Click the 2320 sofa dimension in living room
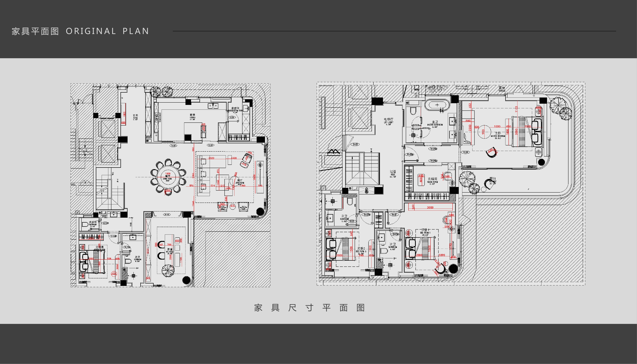637x364 pixels. [211, 158]
